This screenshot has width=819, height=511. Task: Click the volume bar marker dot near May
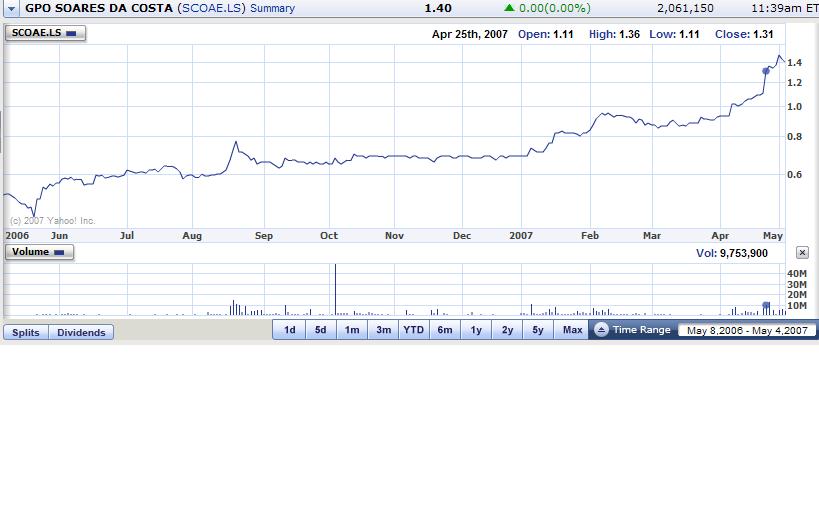(x=766, y=305)
